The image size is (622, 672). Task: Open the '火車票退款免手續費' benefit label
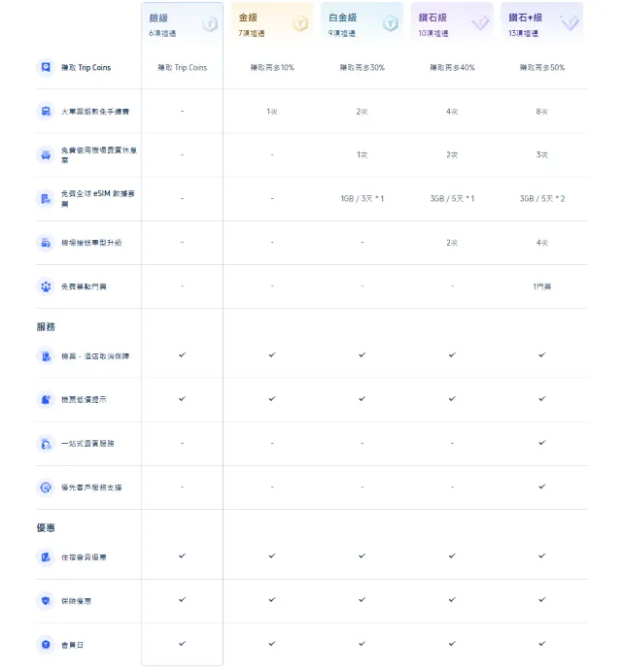[95, 112]
